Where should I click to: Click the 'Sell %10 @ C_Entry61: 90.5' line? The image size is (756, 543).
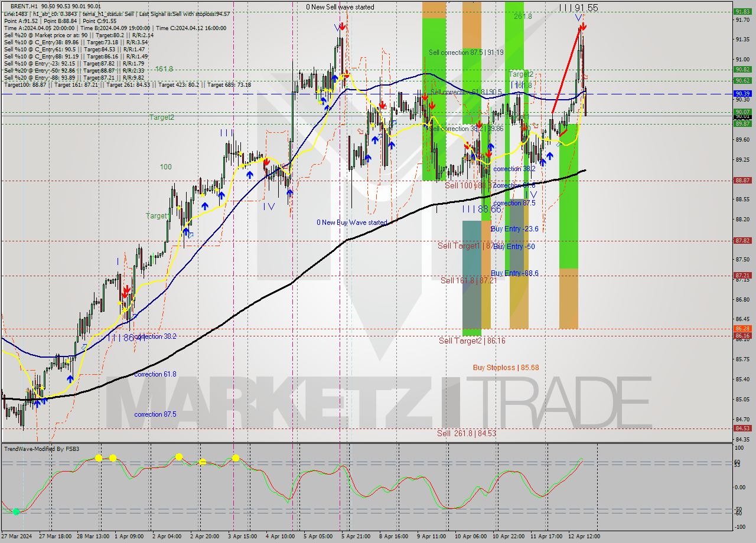pos(74,50)
